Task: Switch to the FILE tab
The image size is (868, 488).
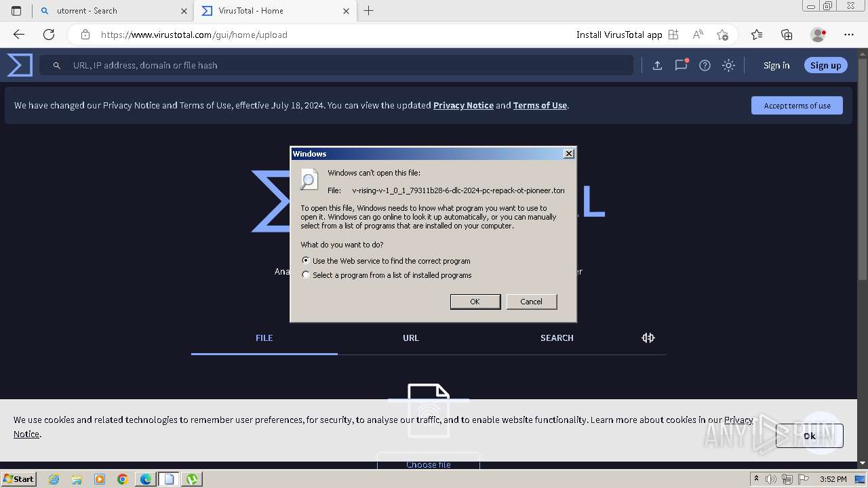Action: pos(264,338)
